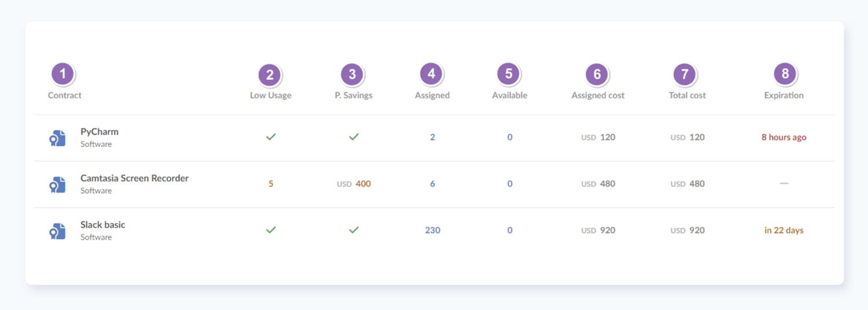Click PyCharm's total cost USD 120
This screenshot has height=310, width=868.
click(x=687, y=138)
